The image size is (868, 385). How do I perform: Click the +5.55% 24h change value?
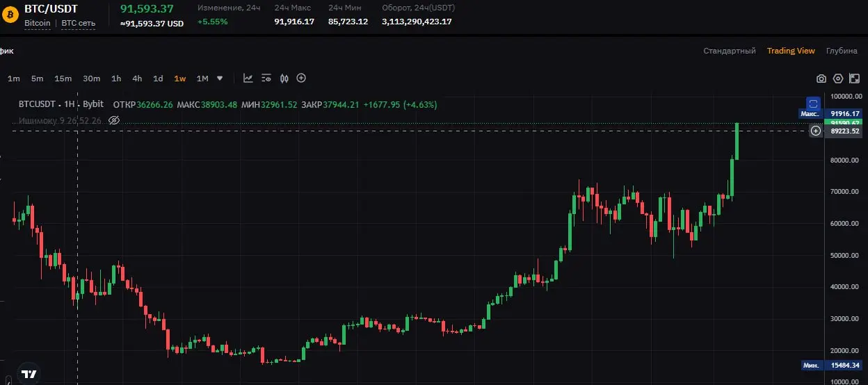tap(212, 22)
